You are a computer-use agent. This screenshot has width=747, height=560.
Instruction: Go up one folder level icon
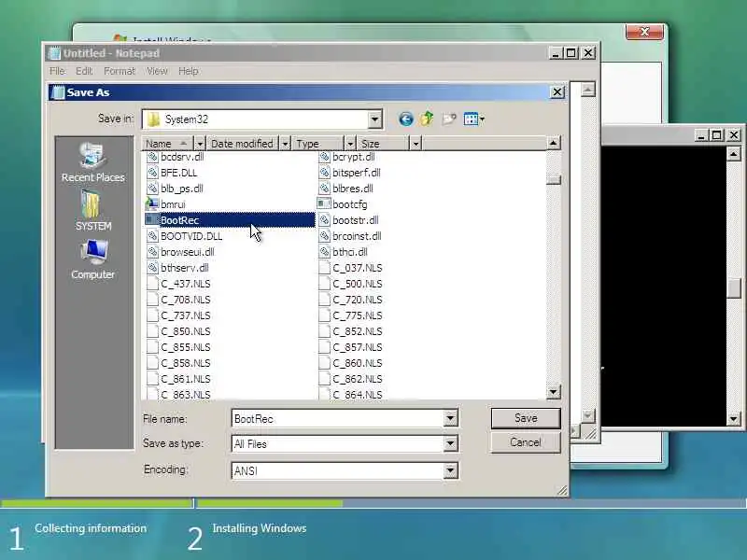(427, 119)
